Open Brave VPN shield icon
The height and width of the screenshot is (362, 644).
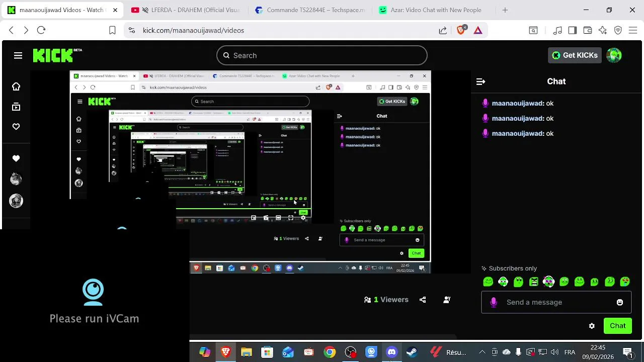pos(618,31)
